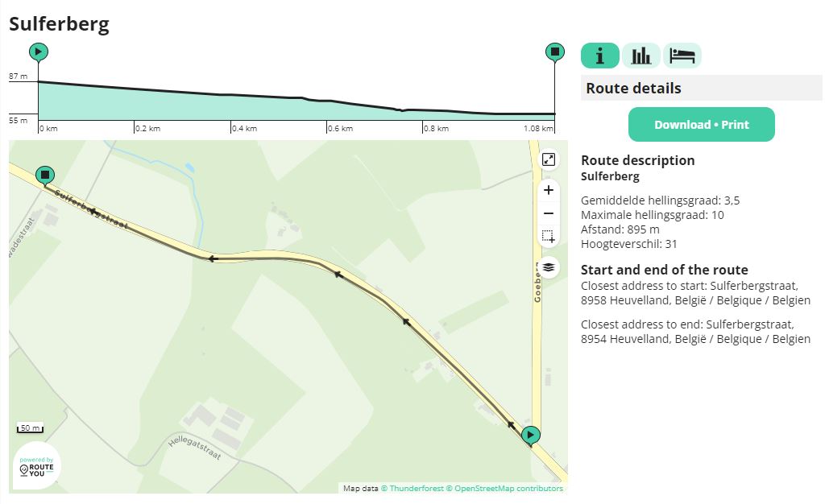Click the start marker on the map
Viewport: 825px width, 504px height.
(x=530, y=436)
